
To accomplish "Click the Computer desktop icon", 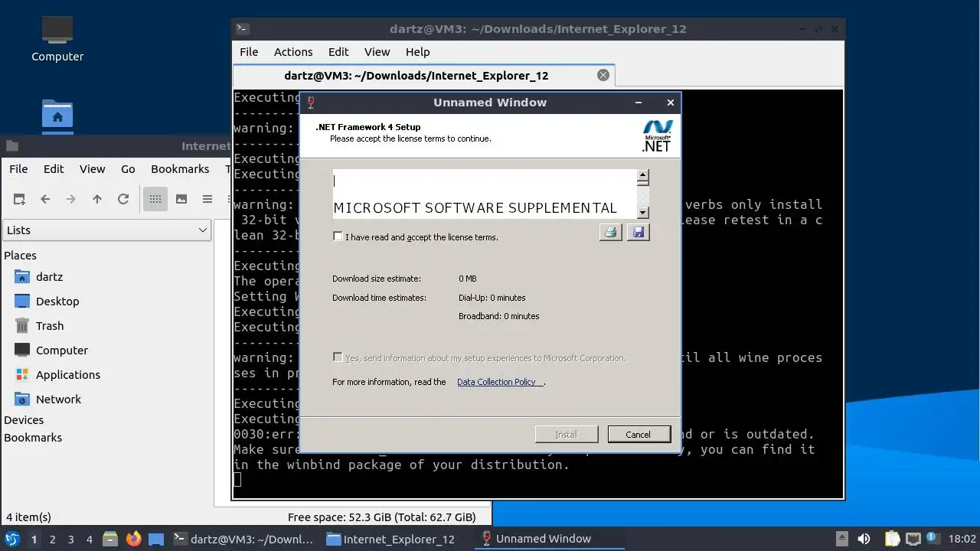I will click(57, 40).
